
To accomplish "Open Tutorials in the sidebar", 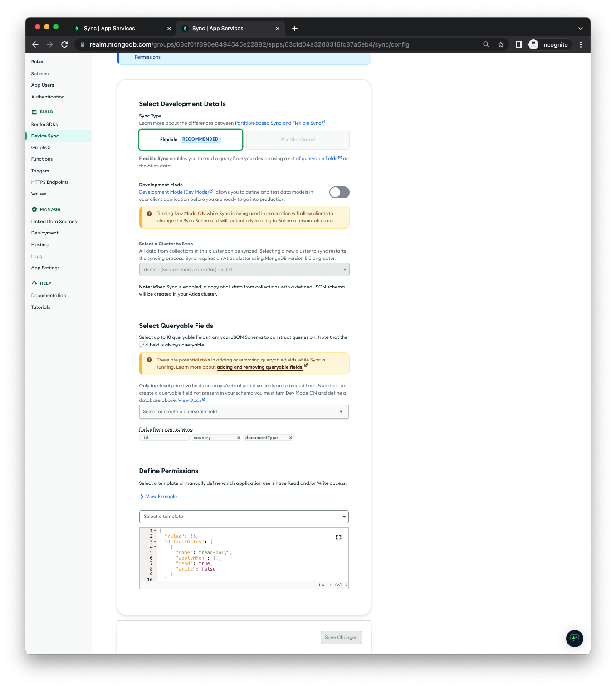I will (x=41, y=307).
